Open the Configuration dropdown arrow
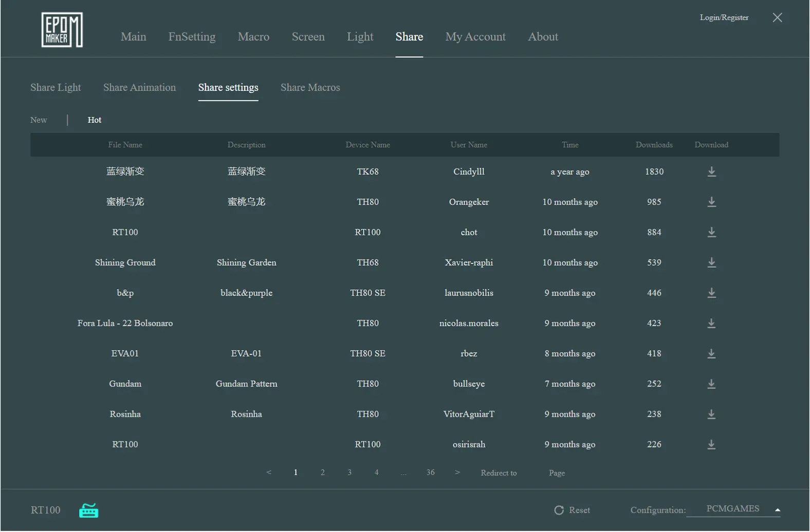 [777, 510]
